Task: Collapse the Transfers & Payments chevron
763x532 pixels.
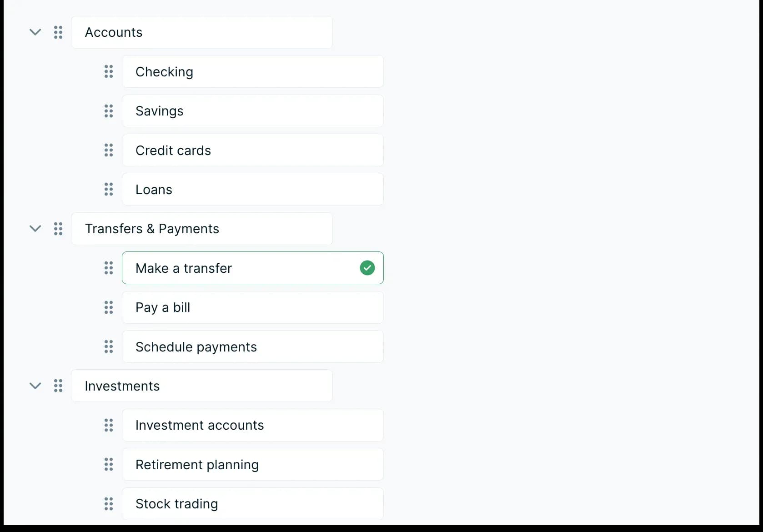Action: coord(35,229)
